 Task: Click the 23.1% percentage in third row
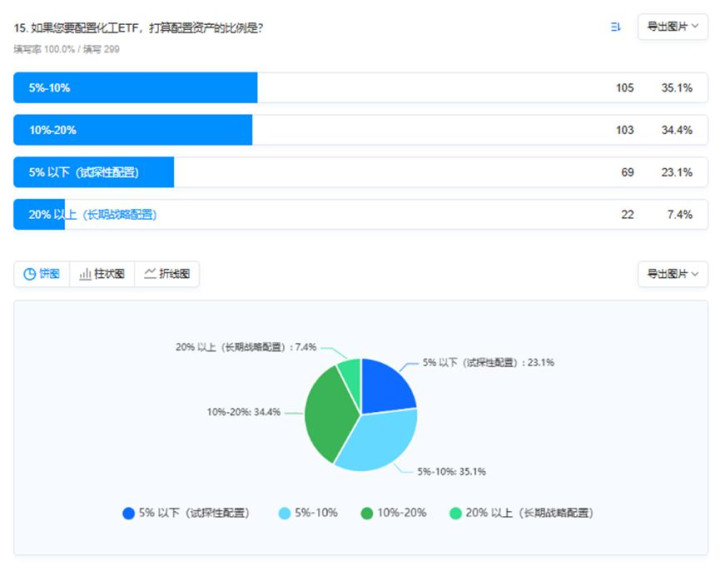[677, 172]
